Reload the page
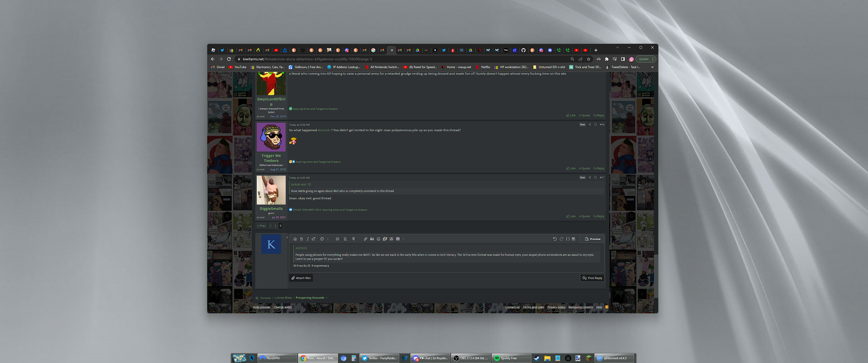The width and height of the screenshot is (868, 363). (229, 59)
